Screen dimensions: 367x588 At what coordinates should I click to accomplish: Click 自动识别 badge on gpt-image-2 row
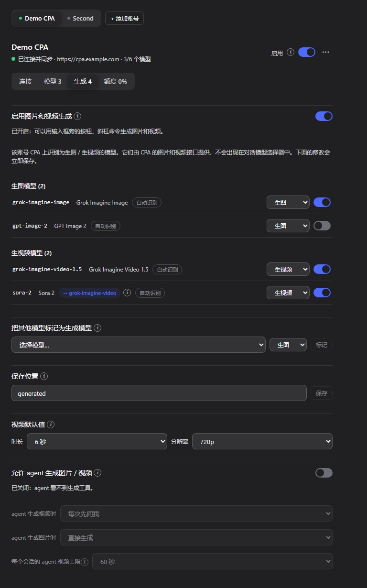106,226
